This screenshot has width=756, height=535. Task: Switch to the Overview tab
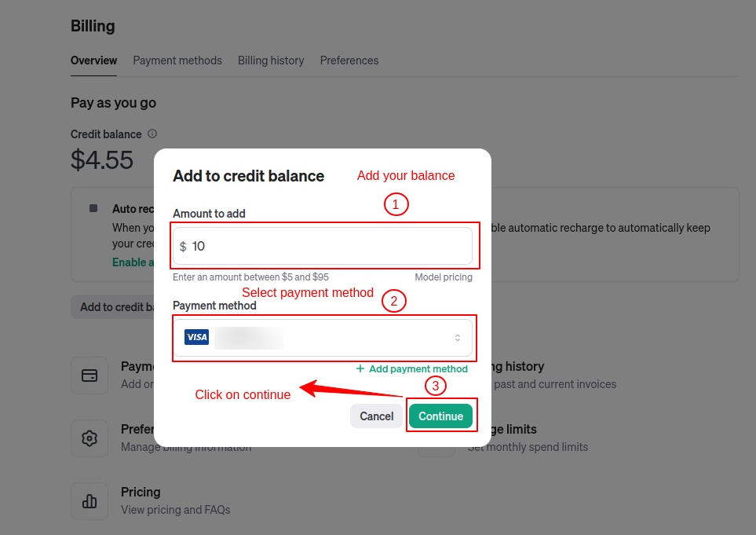pyautogui.click(x=93, y=60)
